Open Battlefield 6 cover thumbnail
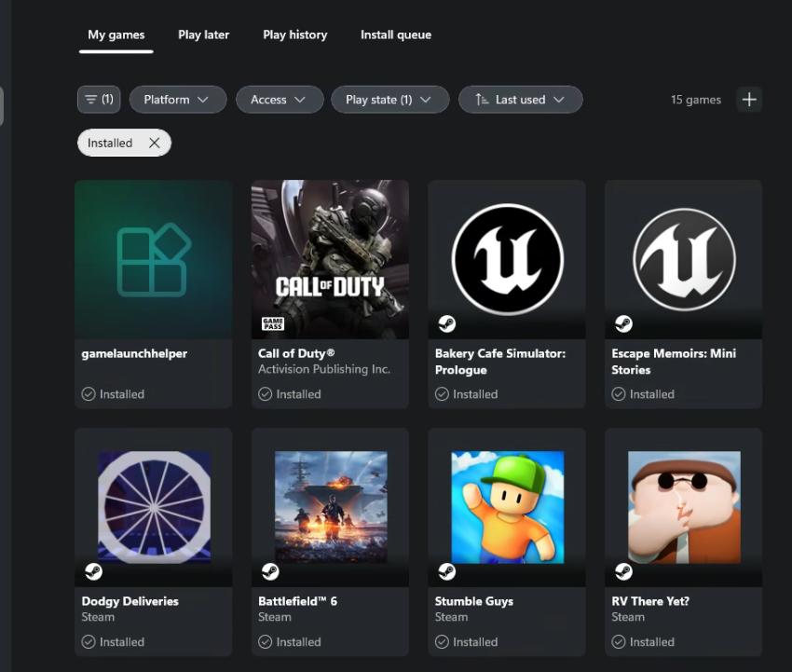This screenshot has height=672, width=792. [x=331, y=507]
